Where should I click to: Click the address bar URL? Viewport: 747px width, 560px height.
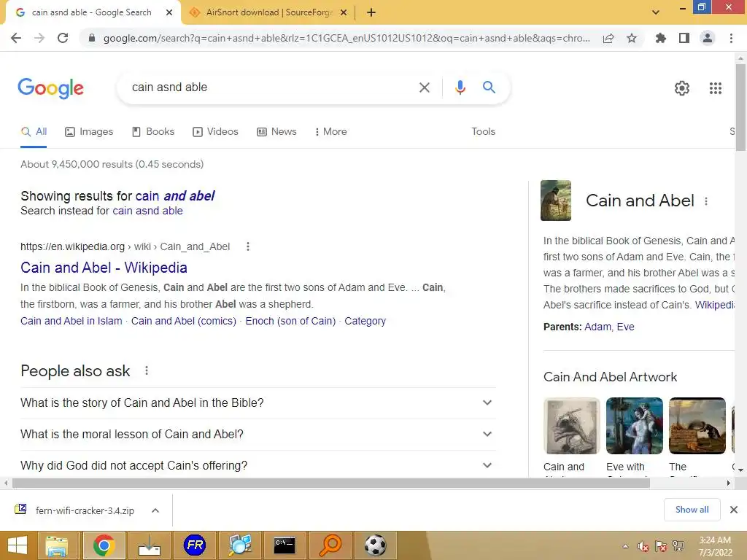tap(347, 39)
